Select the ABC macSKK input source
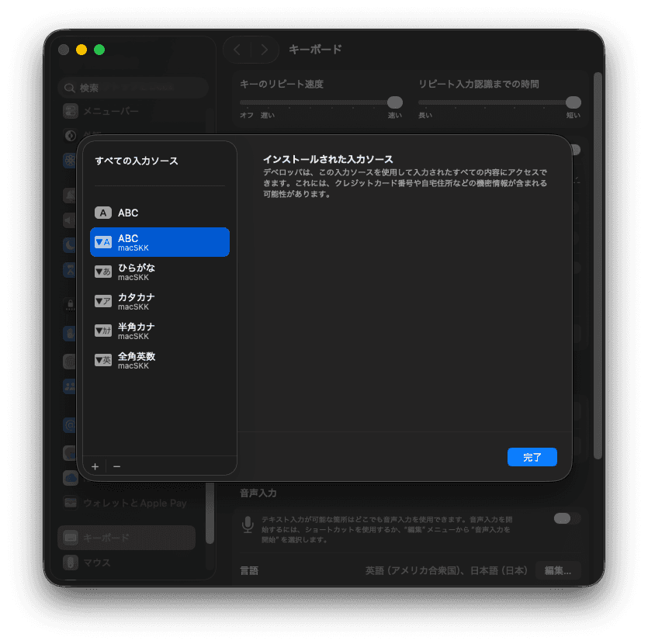This screenshot has height=644, width=648. point(160,242)
